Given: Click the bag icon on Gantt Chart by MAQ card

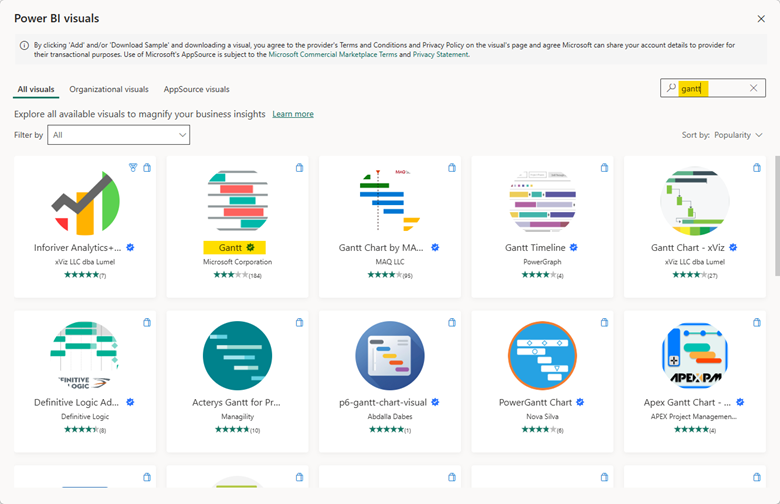Looking at the screenshot, I should 452,168.
